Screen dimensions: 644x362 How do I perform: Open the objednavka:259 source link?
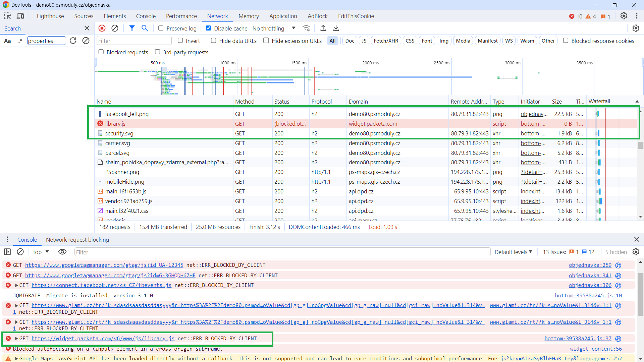point(590,265)
